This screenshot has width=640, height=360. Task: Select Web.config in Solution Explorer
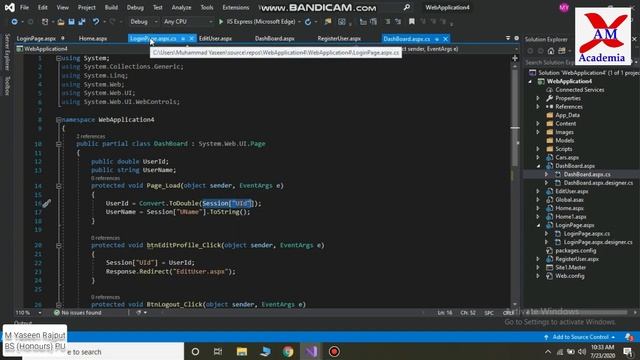click(x=570, y=276)
